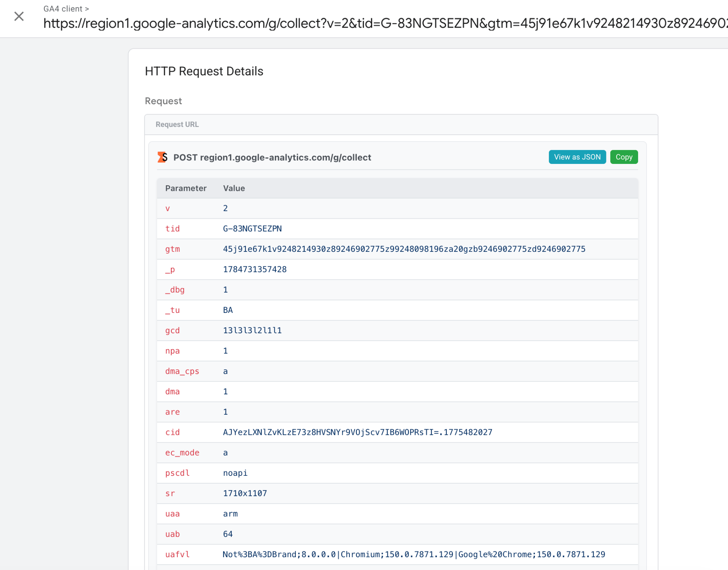Click the dma_cps parameter name
The image size is (728, 570).
(182, 371)
